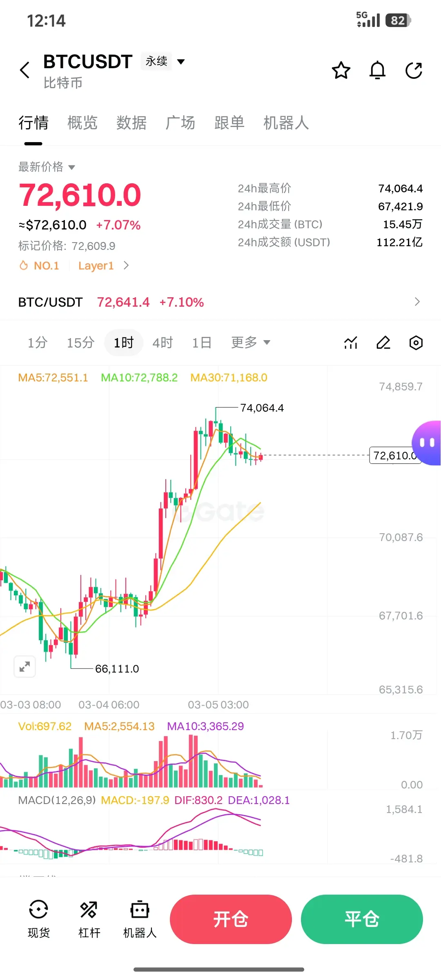The image size is (441, 980).
Task: Add BTCUSDT to favorites with star icon
Action: click(341, 70)
